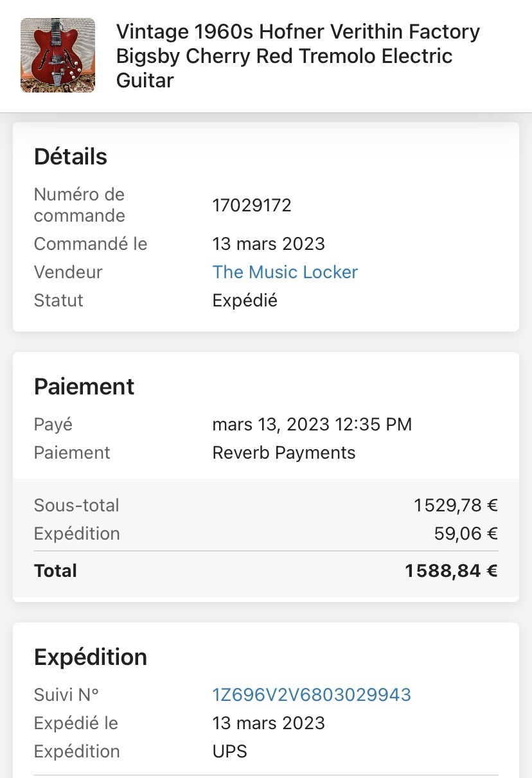Open tracking number 1Z696V2V6803029943 link
The image size is (532, 778).
(312, 694)
